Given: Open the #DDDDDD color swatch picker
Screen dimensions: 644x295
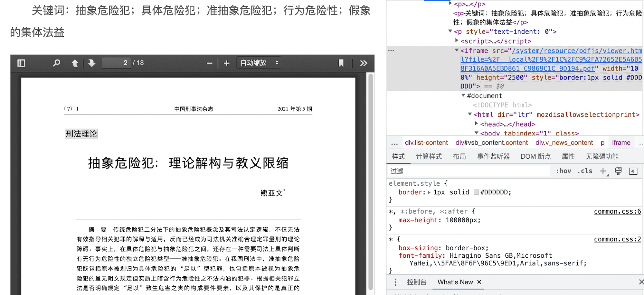Looking at the screenshot, I should (x=477, y=192).
